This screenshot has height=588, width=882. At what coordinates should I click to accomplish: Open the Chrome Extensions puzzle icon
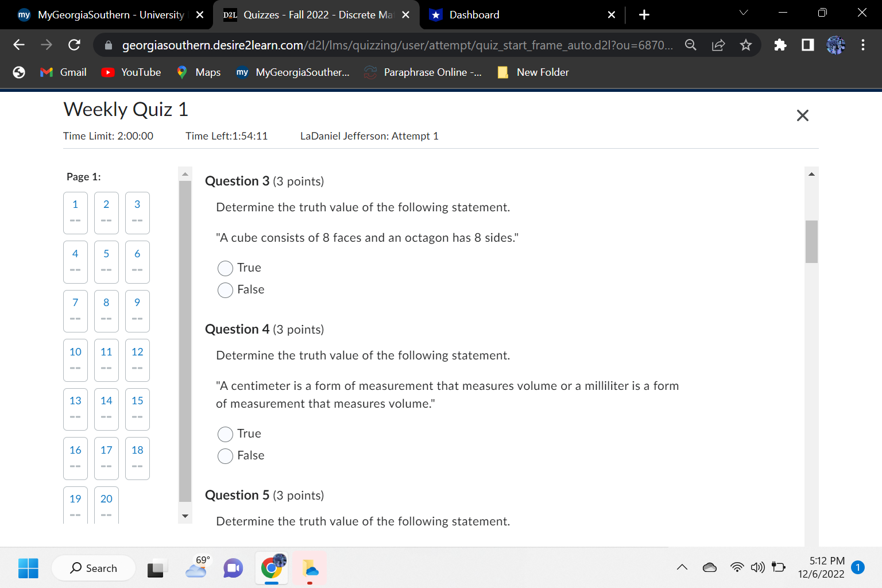[780, 45]
